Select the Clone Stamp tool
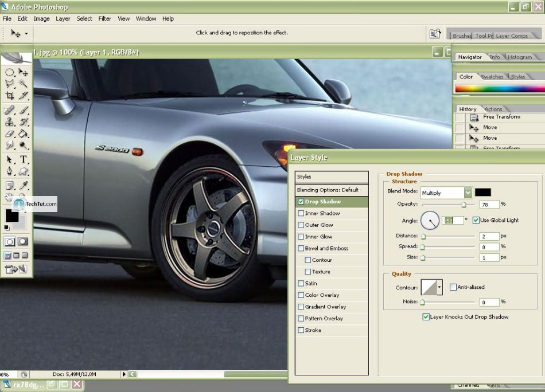The height and width of the screenshot is (392, 545). tap(9, 122)
